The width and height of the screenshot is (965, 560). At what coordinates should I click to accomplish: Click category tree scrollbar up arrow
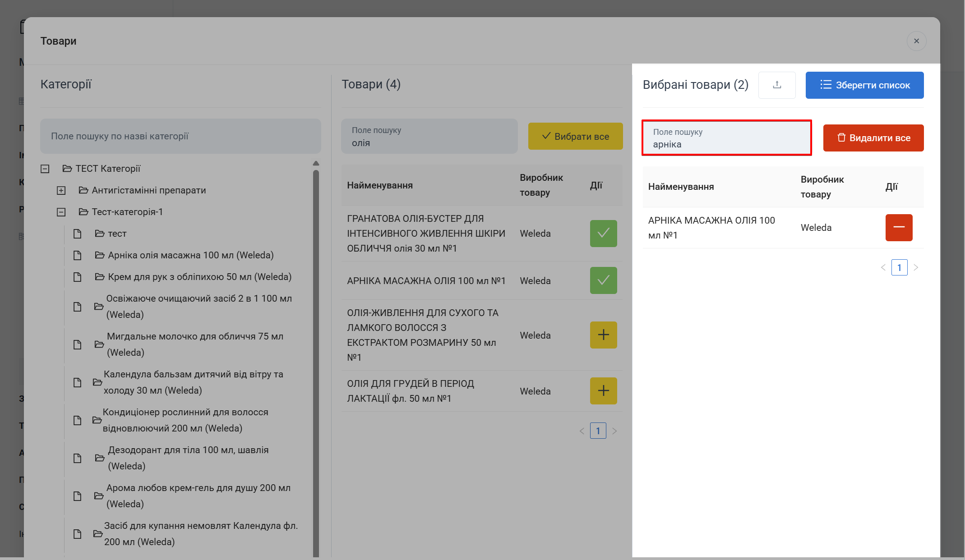click(x=316, y=163)
